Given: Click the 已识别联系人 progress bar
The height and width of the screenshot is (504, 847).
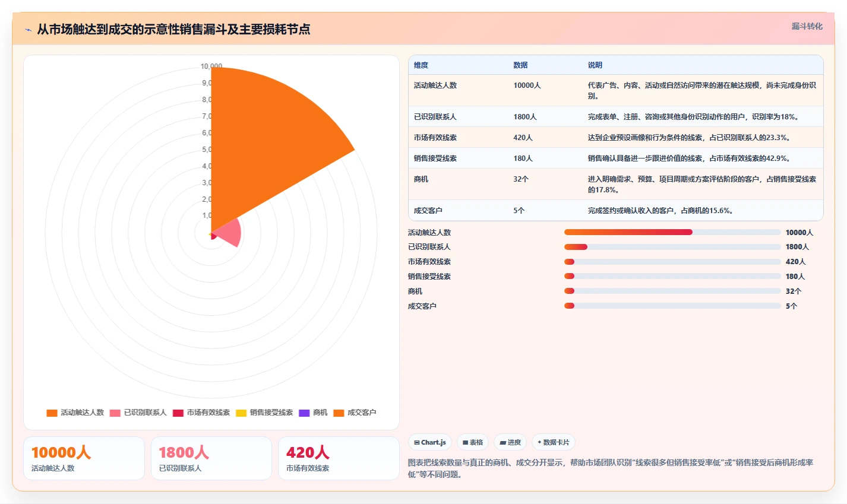Looking at the screenshot, I should (672, 247).
